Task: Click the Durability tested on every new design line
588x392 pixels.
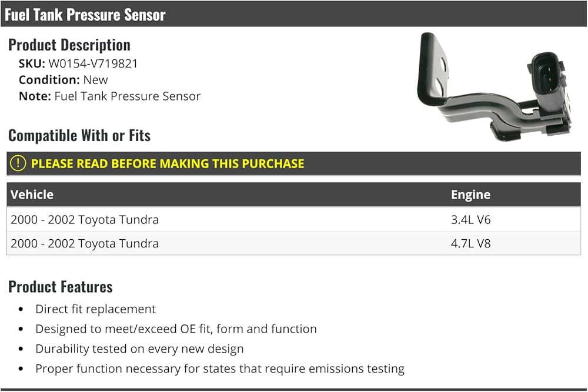Action: click(139, 349)
